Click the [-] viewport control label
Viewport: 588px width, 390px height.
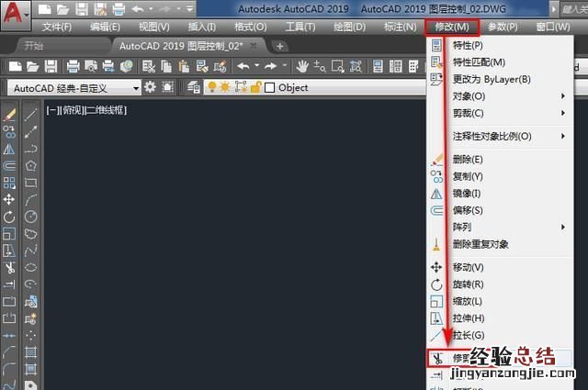52,110
